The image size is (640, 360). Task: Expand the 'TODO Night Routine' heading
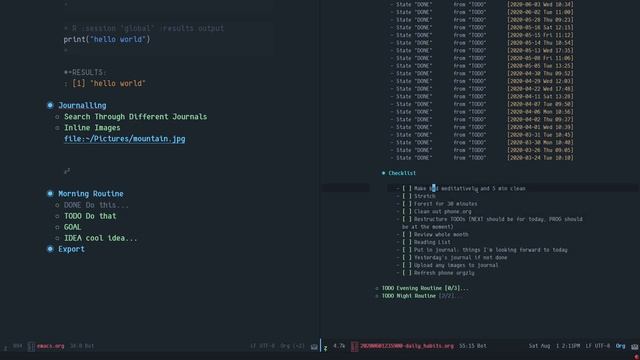click(x=422, y=296)
